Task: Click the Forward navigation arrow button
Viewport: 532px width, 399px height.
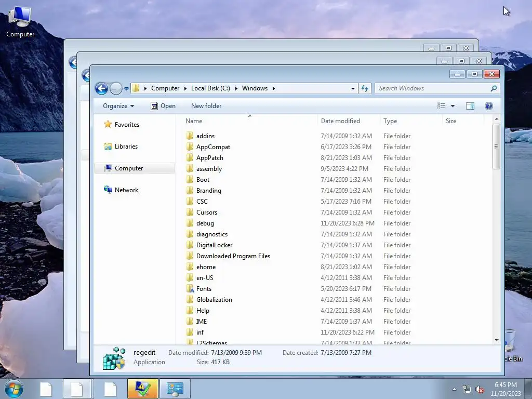Action: click(x=116, y=88)
